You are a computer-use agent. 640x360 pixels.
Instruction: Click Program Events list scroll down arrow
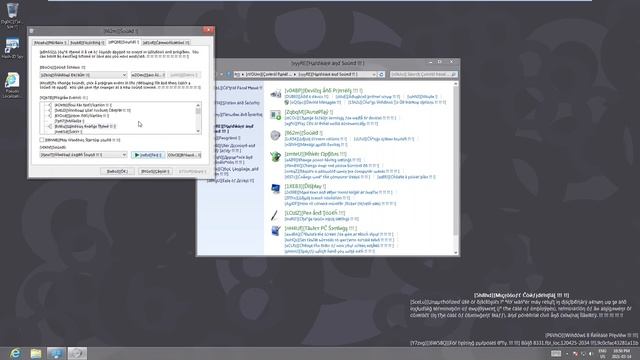[x=198, y=131]
